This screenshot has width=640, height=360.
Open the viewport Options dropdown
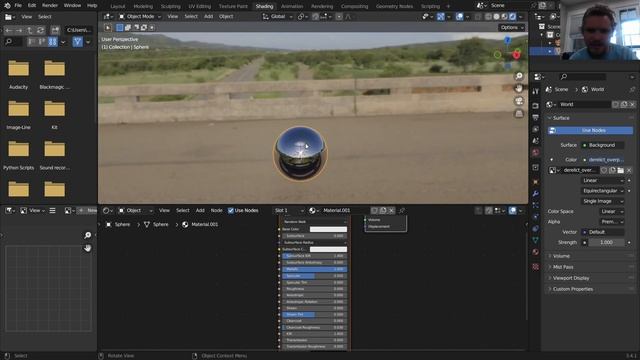coord(511,28)
